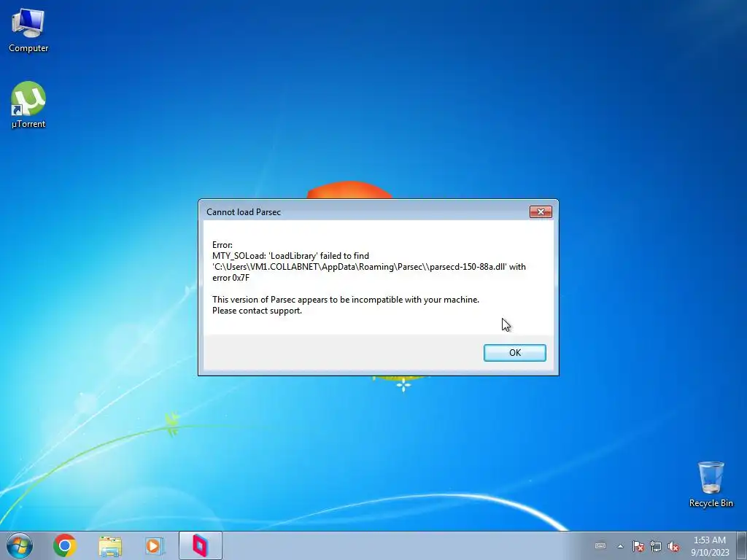Select the Recycle Bin icon

[711, 484]
